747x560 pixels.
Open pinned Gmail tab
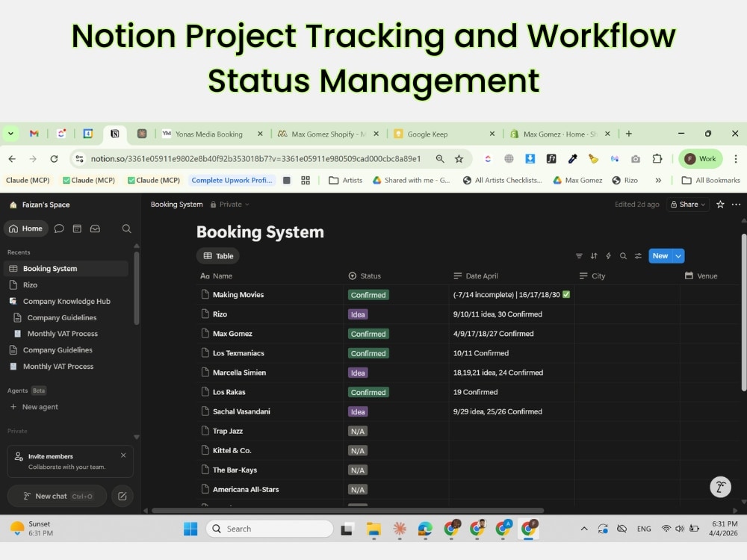click(x=34, y=134)
